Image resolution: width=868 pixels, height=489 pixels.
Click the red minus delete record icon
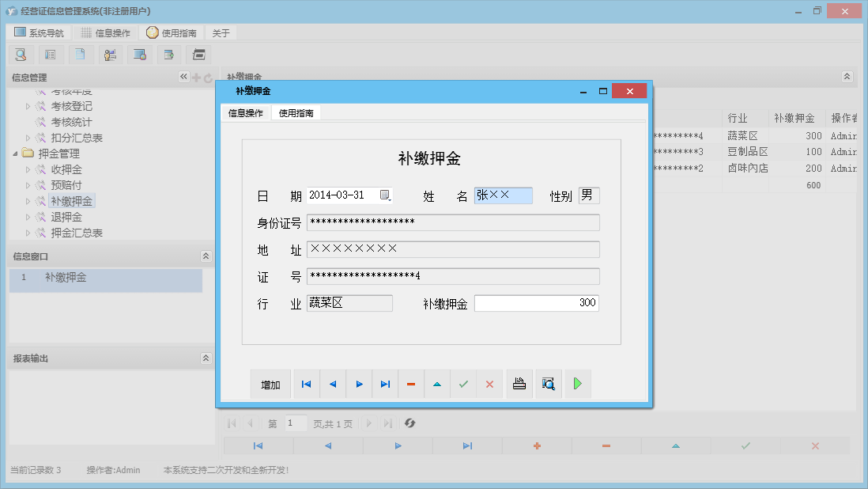click(411, 385)
